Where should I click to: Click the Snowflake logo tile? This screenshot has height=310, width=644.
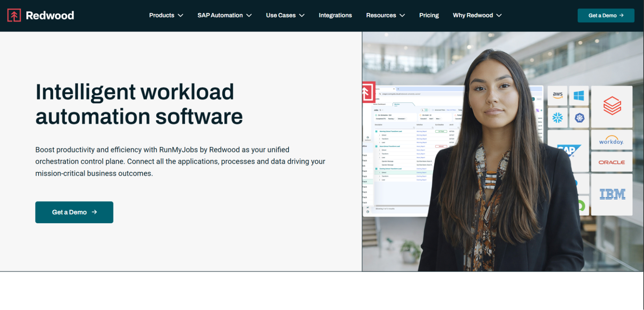558,118
